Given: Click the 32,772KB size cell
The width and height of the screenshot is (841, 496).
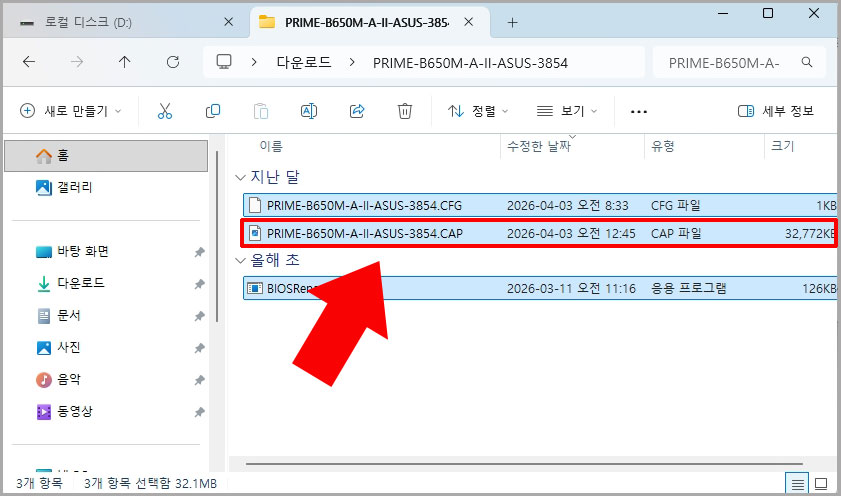Looking at the screenshot, I should coord(810,234).
